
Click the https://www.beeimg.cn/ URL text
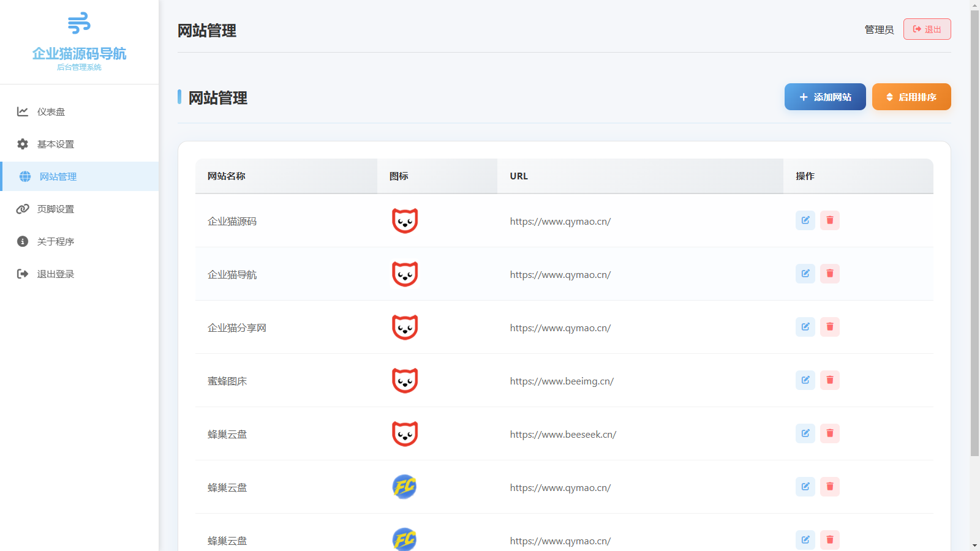[562, 381]
